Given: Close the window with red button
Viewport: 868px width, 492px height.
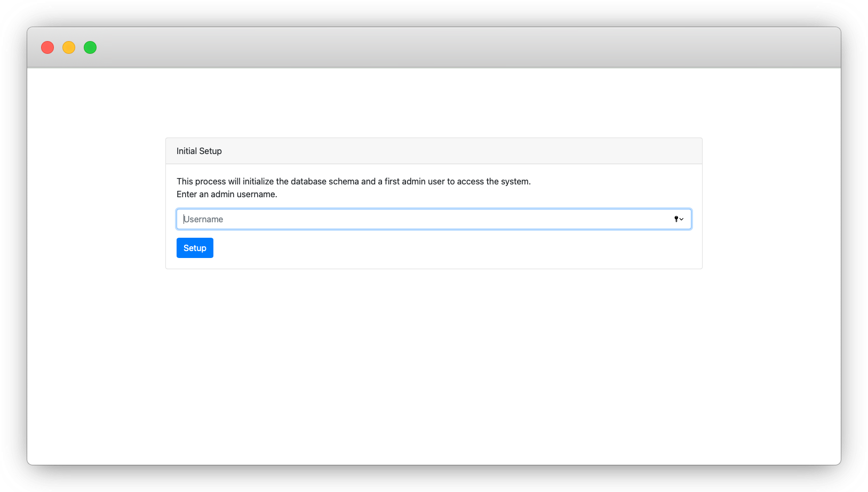Looking at the screenshot, I should [x=47, y=47].
